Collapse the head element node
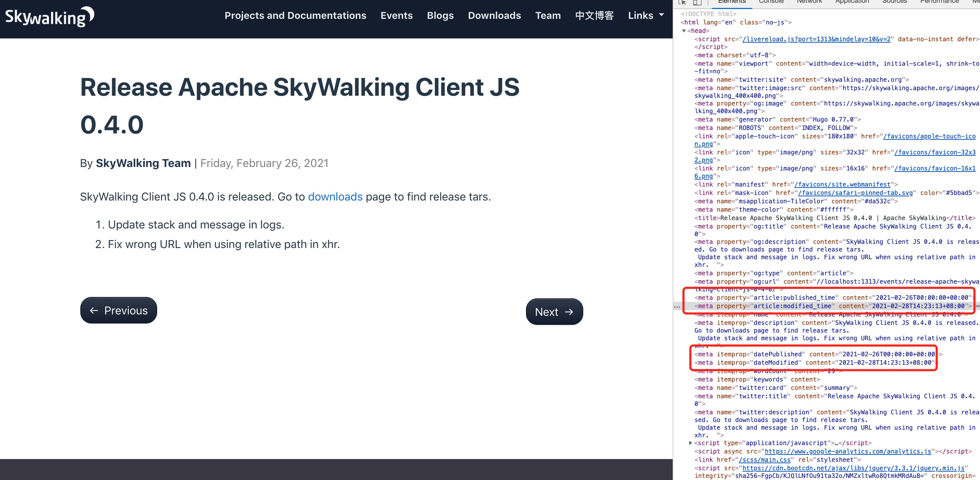 click(x=684, y=31)
